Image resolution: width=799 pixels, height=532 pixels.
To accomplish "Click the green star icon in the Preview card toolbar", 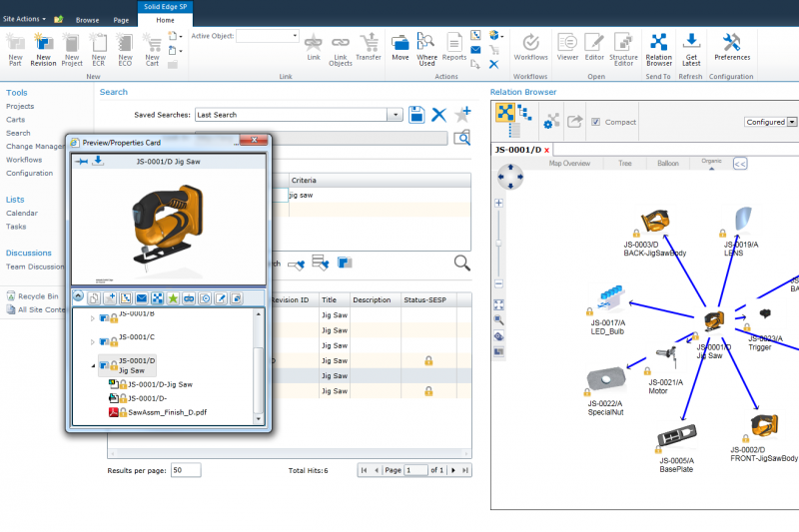I will pyautogui.click(x=173, y=298).
